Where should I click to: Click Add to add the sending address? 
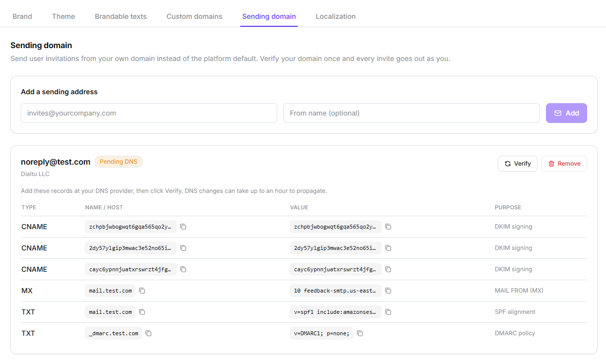coord(566,113)
